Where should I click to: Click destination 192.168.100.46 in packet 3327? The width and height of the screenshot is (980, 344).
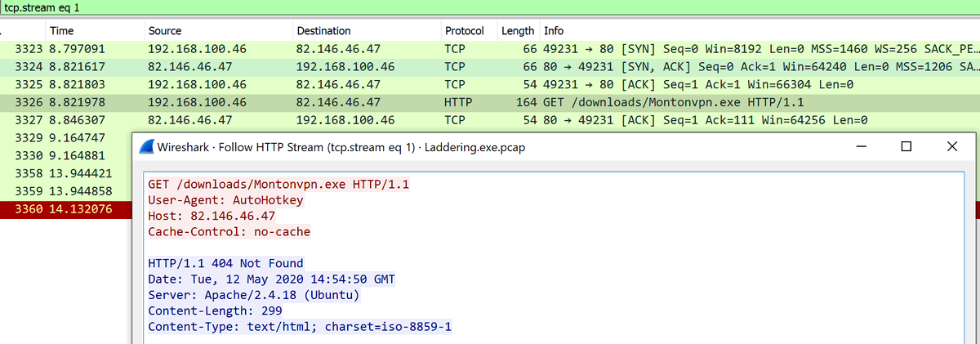[345, 119]
